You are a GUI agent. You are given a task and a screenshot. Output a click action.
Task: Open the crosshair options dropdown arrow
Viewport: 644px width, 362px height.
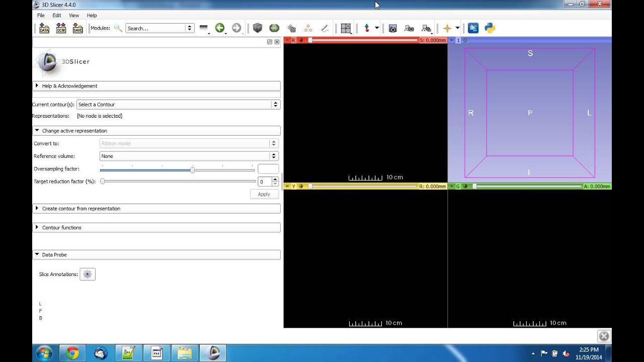point(457,28)
